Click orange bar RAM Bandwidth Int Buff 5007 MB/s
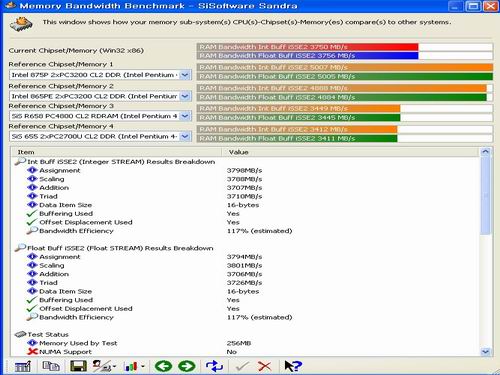 coord(345,67)
